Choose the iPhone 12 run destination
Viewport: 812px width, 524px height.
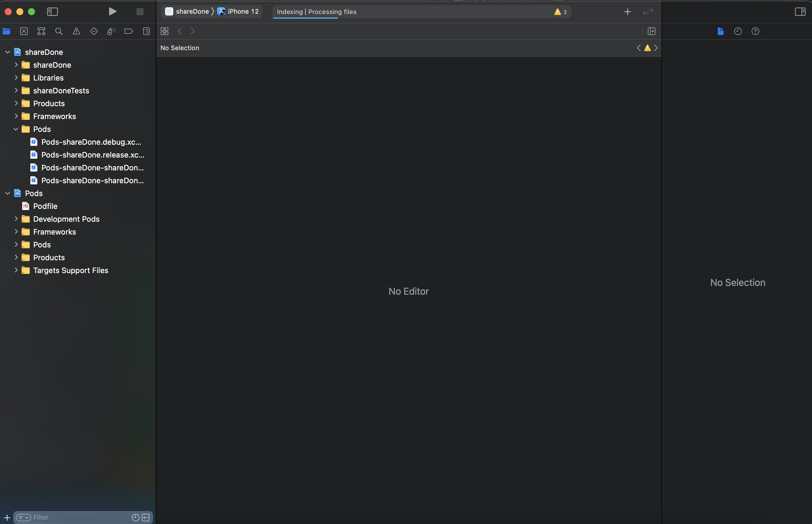243,12
